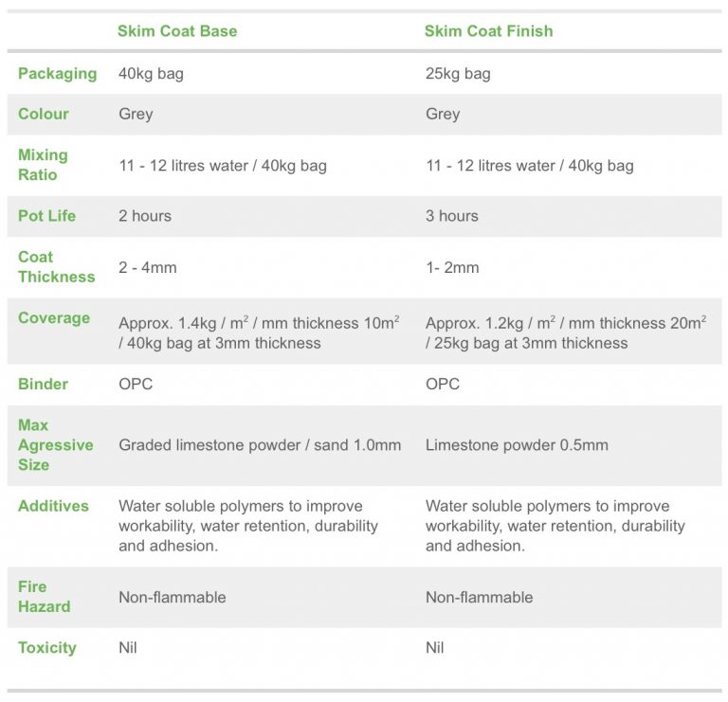Select the Additives row label
728x702 pixels.
click(53, 506)
